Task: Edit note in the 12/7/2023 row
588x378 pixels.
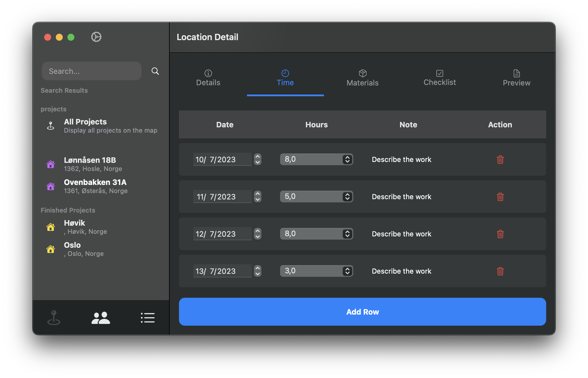Action: click(401, 234)
